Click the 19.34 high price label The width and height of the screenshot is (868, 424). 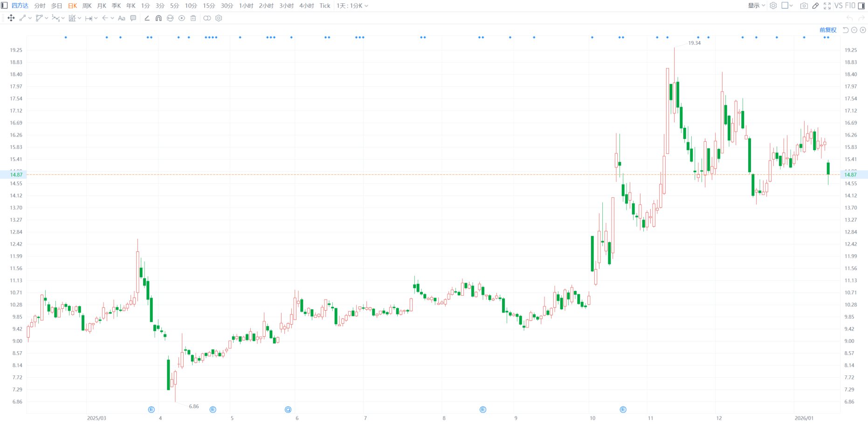[x=695, y=43]
